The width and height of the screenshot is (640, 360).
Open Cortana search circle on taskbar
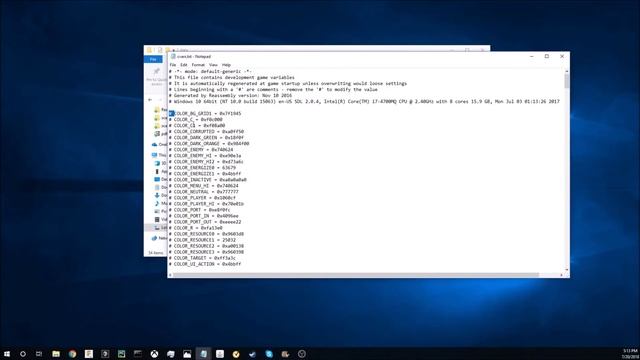coord(23,354)
